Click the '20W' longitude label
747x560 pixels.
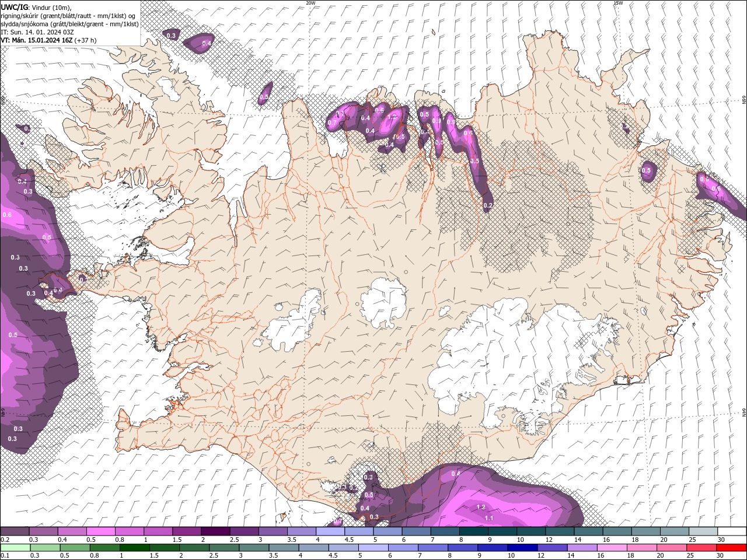(x=310, y=3)
